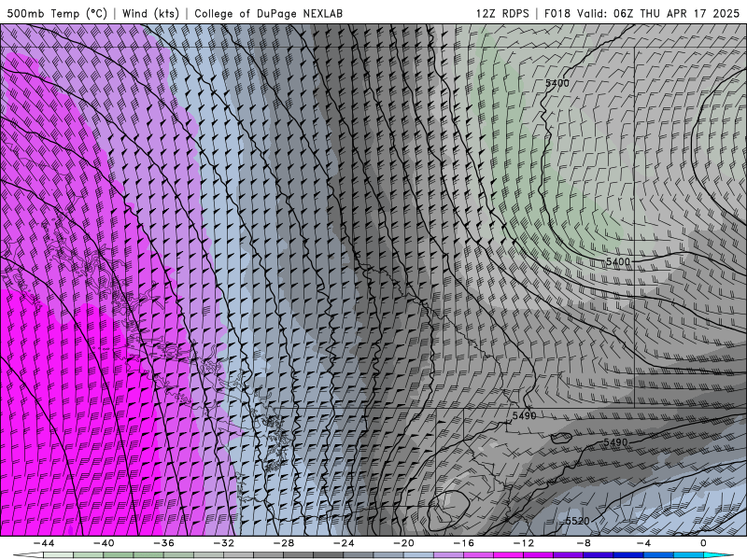Click the -44 color scale label
Viewport: 747px width, 560px height.
click(x=43, y=543)
